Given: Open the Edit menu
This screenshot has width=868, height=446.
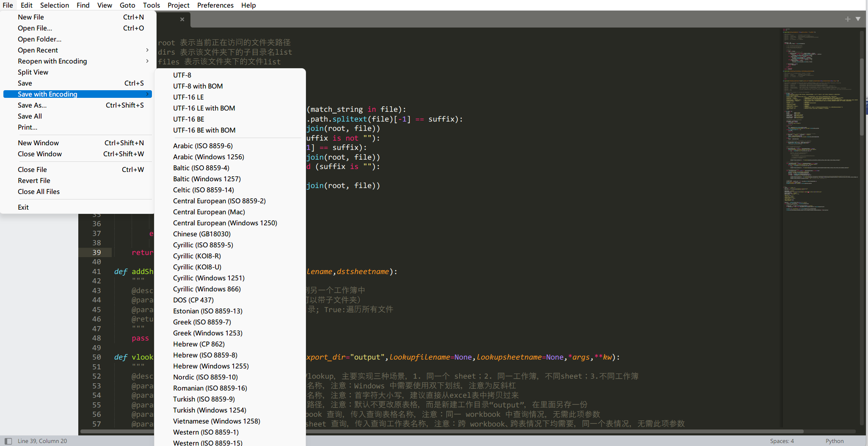Looking at the screenshot, I should [x=27, y=5].
